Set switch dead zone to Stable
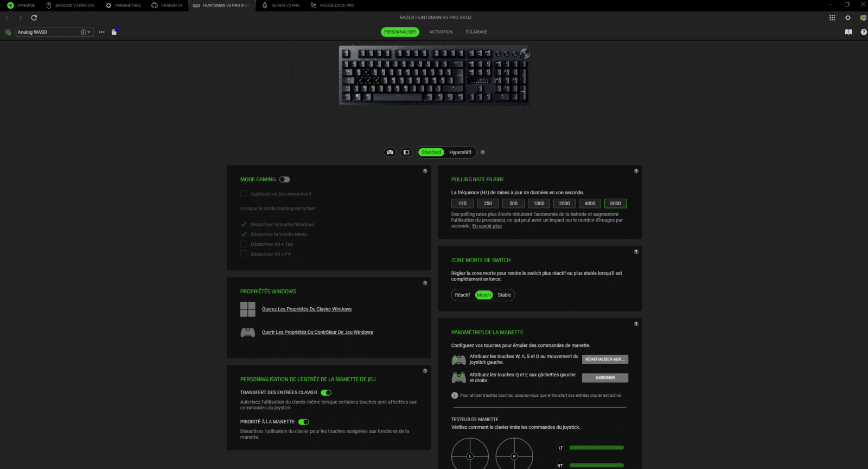The image size is (868, 469). (x=504, y=295)
